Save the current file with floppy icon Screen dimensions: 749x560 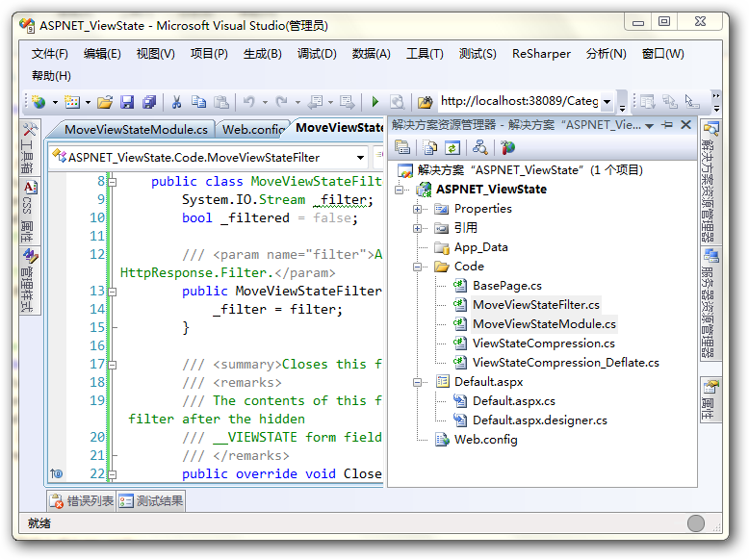(127, 102)
